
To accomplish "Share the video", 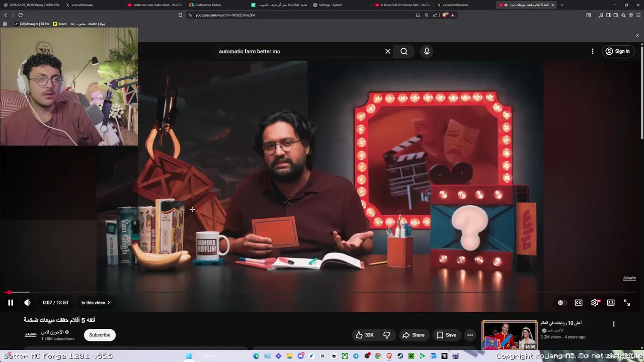I will 413,335.
